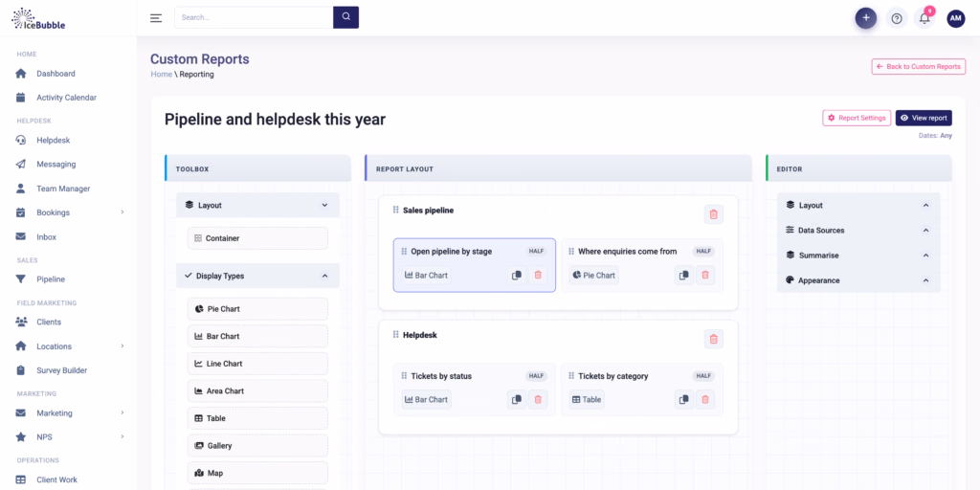Select the Open pipeline by stage card title
The image size is (980, 490).
tap(452, 252)
